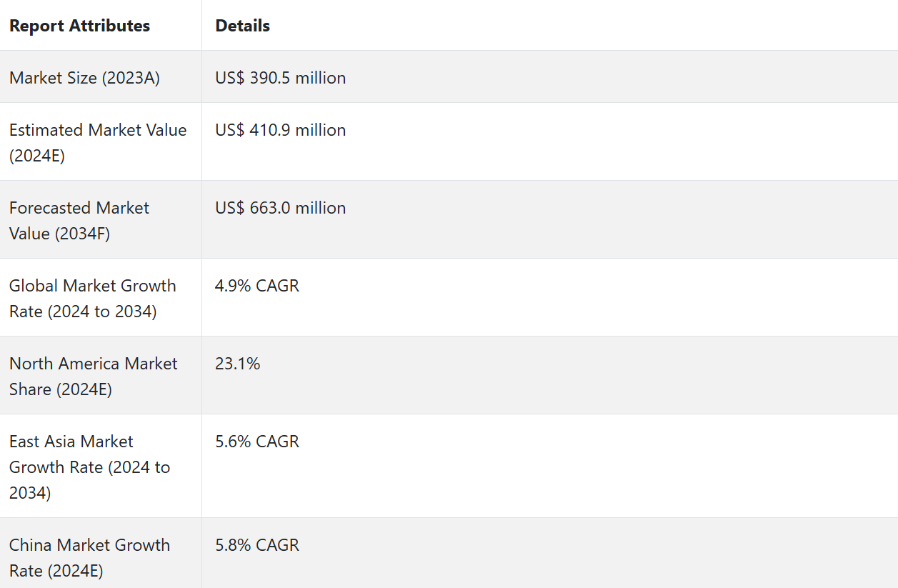This screenshot has width=898, height=588.
Task: Click the Report Attributes column header
Action: tap(79, 26)
